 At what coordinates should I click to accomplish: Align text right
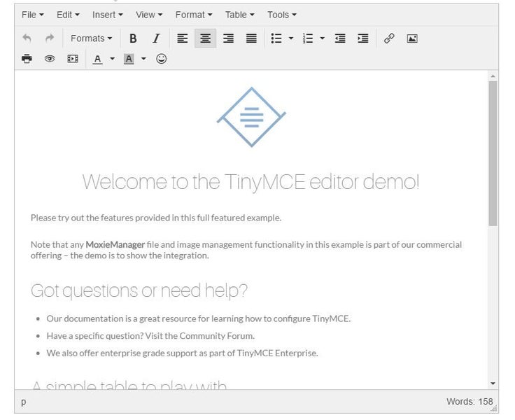[229, 38]
